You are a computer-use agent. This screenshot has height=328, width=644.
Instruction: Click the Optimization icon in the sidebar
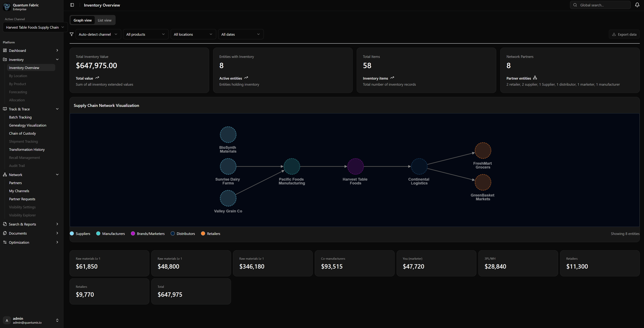tap(5, 242)
